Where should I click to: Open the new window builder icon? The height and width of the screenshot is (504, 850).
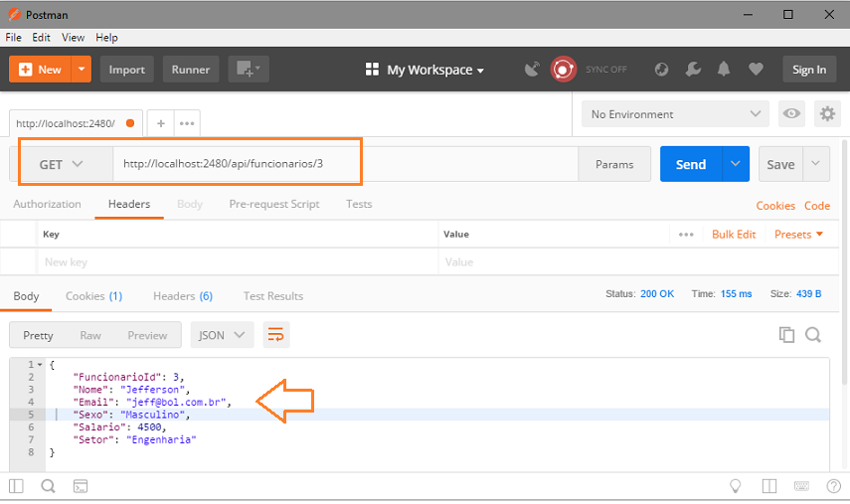tap(249, 70)
